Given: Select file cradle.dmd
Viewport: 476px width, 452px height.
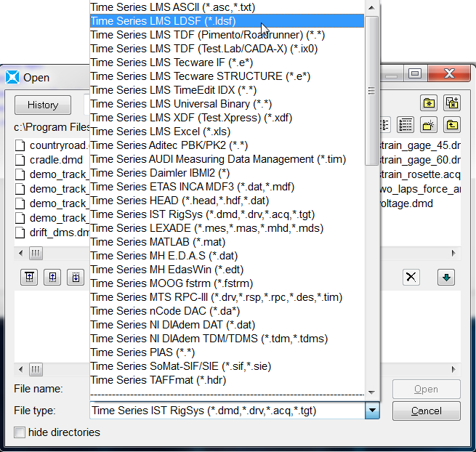Looking at the screenshot, I should pos(56,160).
